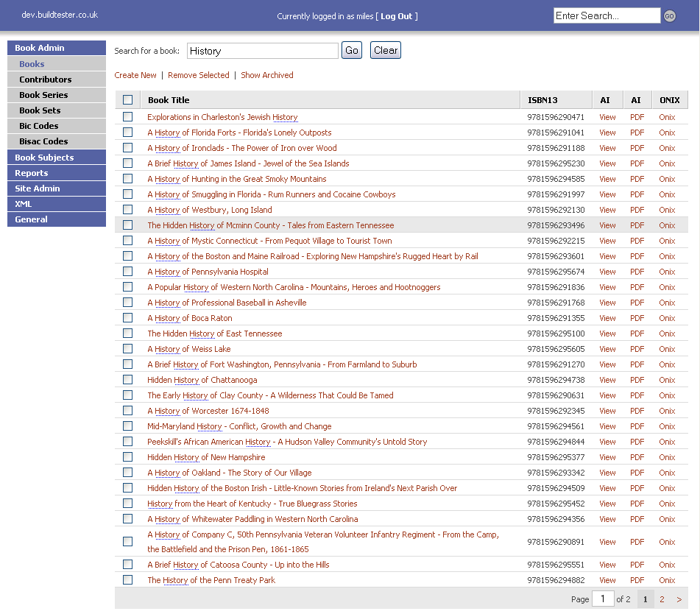The width and height of the screenshot is (700, 614).
Task: Click View for A Brief History of James Island
Action: tap(607, 163)
